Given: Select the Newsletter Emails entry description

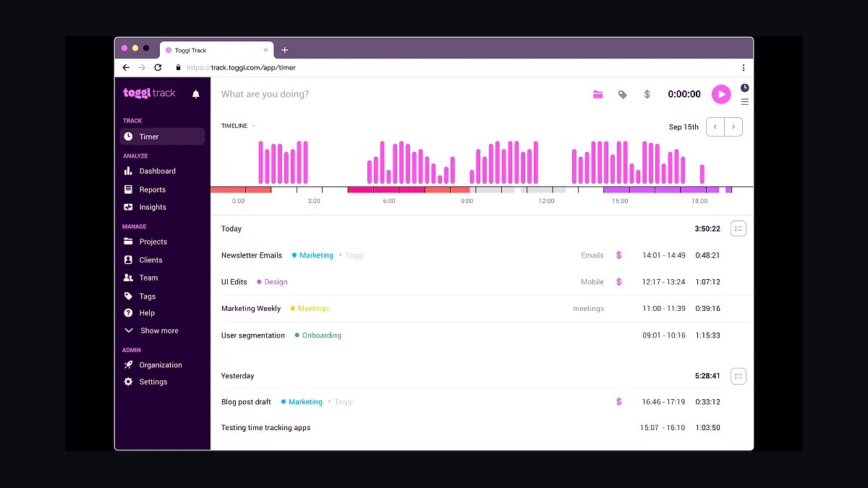Looking at the screenshot, I should [252, 255].
